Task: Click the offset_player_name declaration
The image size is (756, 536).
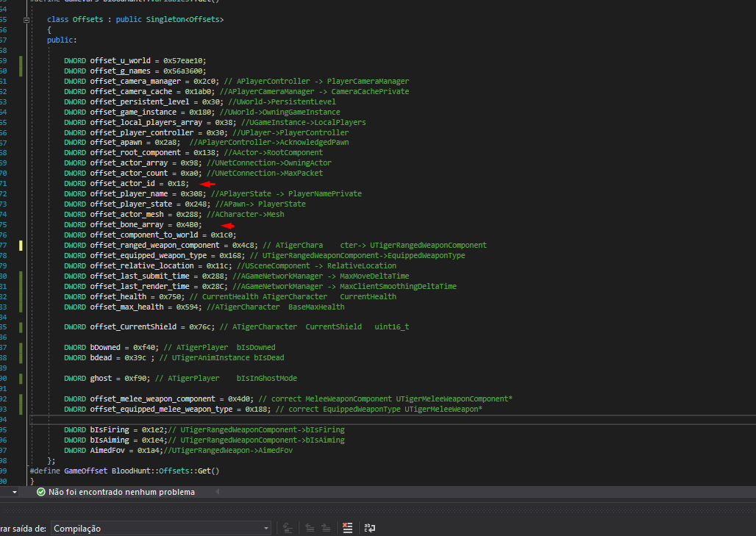Action: 135,194
